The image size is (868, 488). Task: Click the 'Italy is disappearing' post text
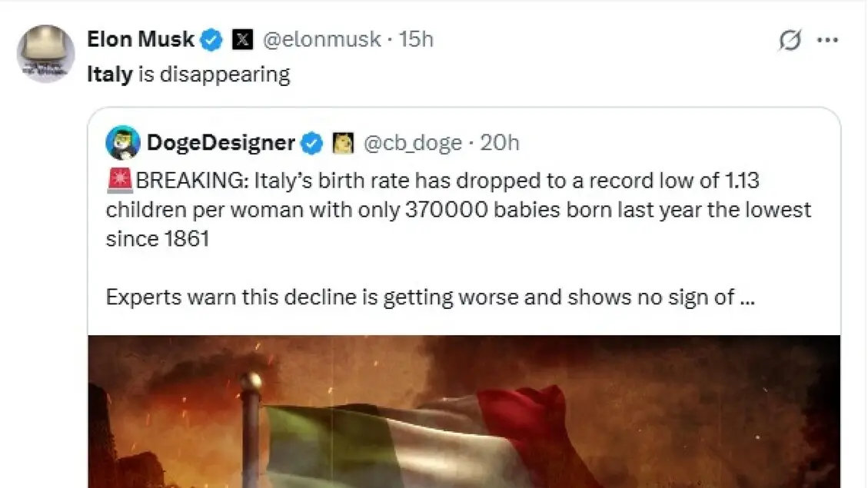(x=211, y=75)
